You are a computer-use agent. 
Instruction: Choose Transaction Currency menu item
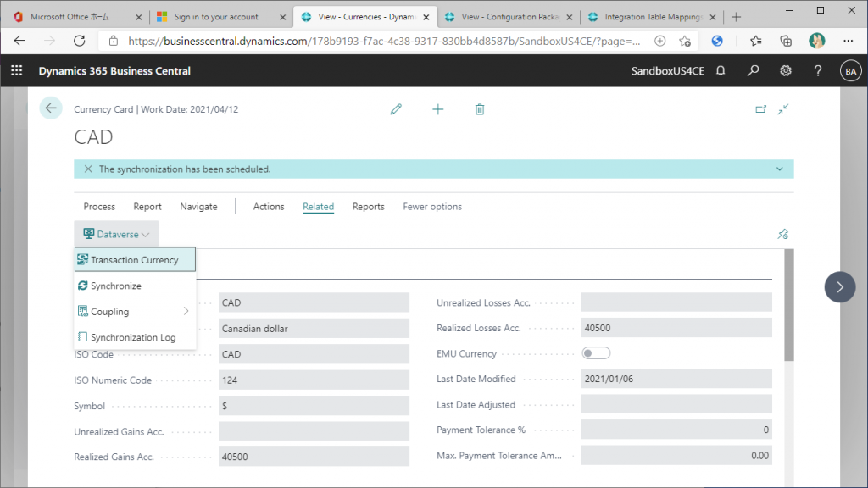(x=135, y=259)
